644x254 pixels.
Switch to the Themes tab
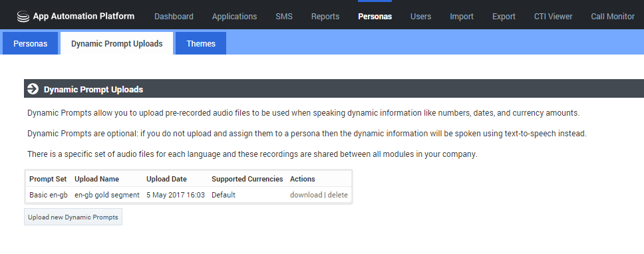[201, 43]
